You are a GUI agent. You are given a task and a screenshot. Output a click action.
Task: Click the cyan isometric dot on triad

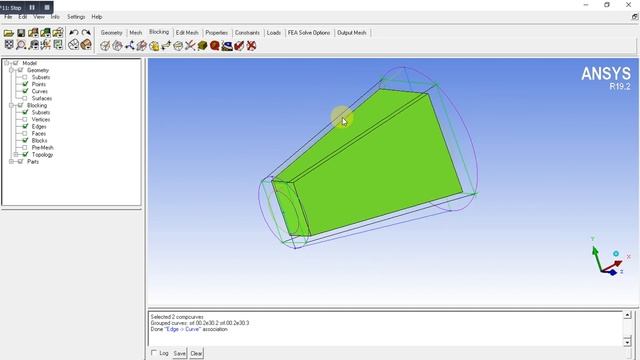click(616, 254)
